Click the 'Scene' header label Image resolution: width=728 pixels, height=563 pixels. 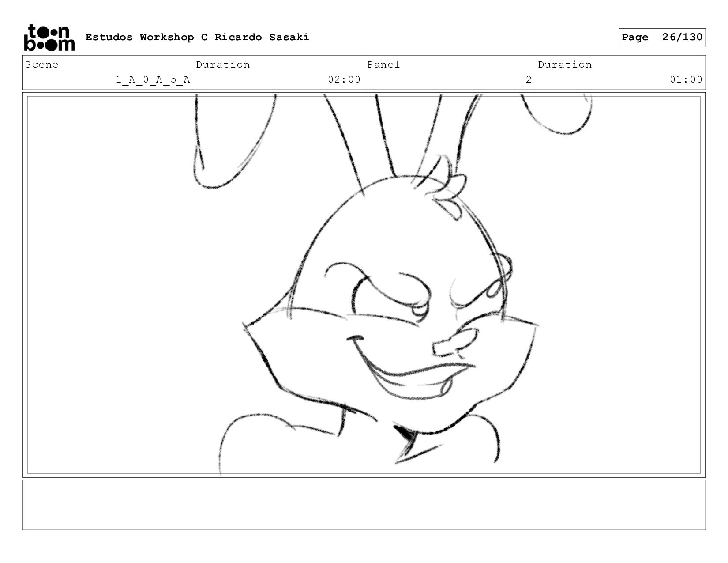41,65
